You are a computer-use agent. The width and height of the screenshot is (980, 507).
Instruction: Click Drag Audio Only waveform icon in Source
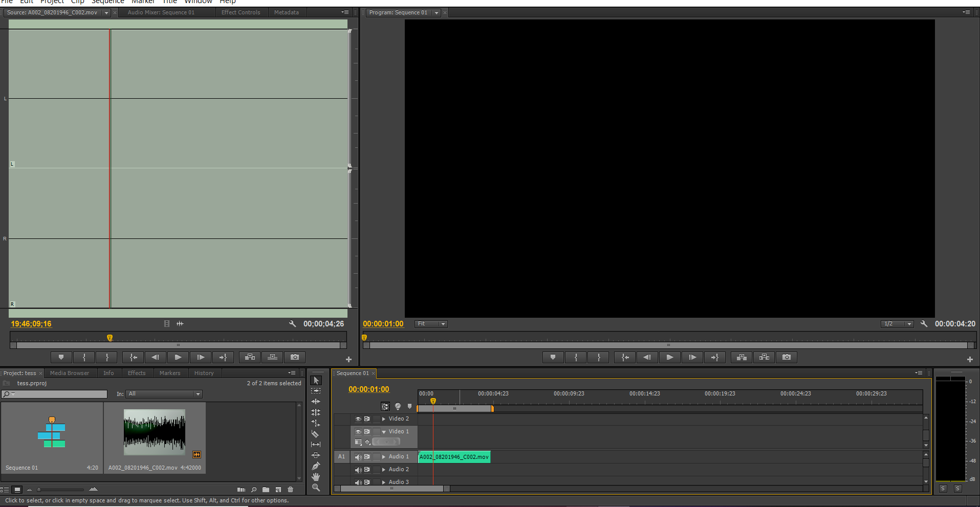click(180, 324)
